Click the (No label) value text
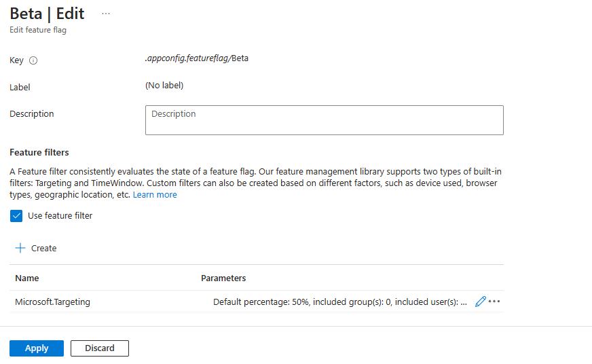 click(164, 86)
